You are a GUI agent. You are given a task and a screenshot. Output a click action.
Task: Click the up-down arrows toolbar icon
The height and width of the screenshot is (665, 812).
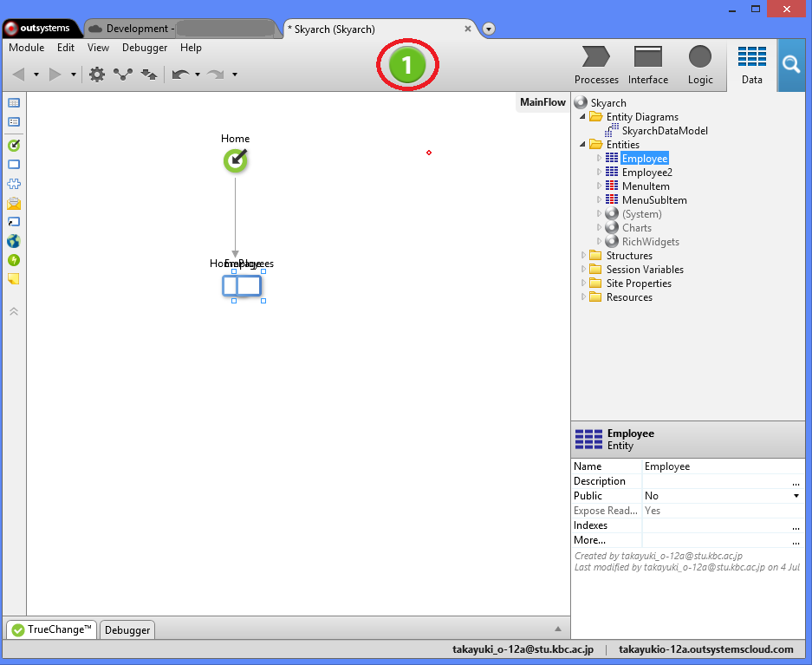point(149,75)
